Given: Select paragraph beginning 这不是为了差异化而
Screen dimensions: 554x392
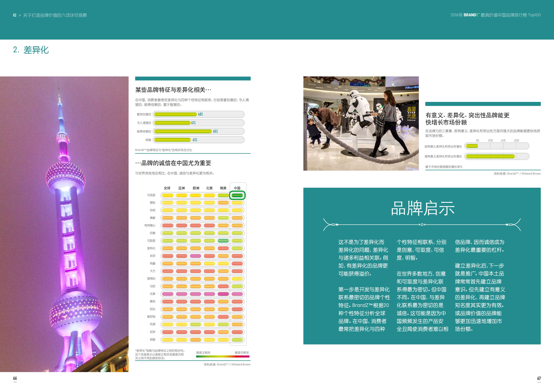Looking at the screenshot, I should pyautogui.click(x=363, y=258).
